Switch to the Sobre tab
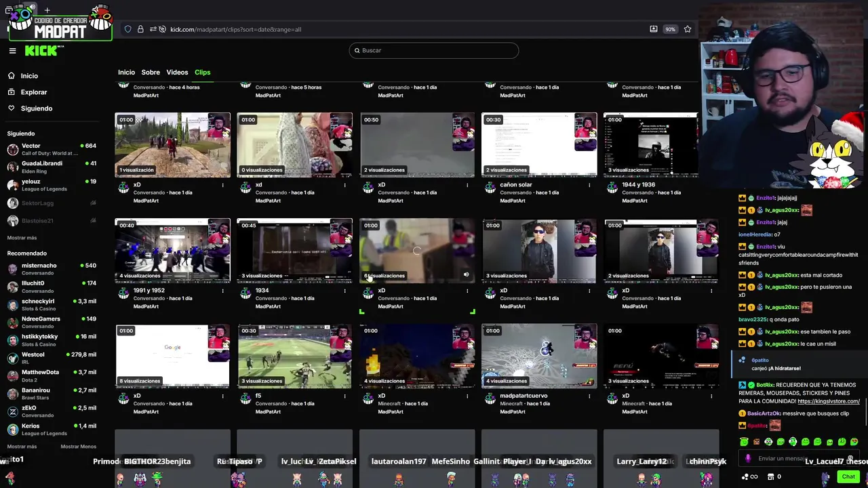 (151, 73)
